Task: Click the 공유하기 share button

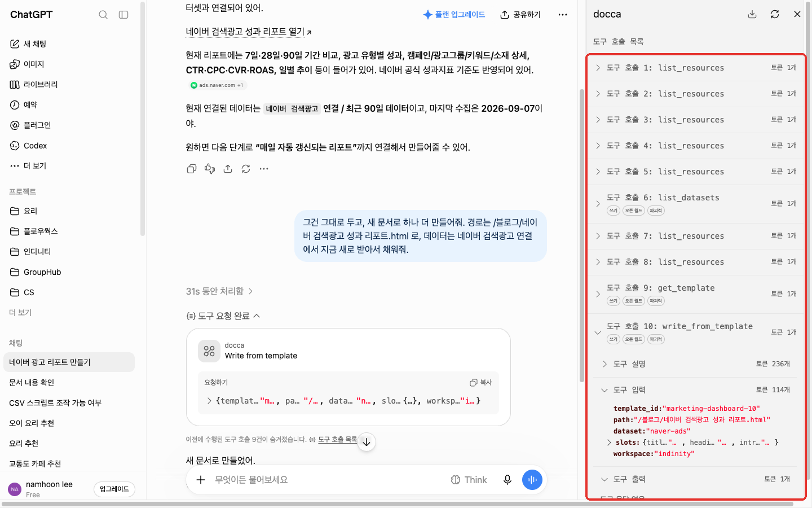Action: [520, 15]
